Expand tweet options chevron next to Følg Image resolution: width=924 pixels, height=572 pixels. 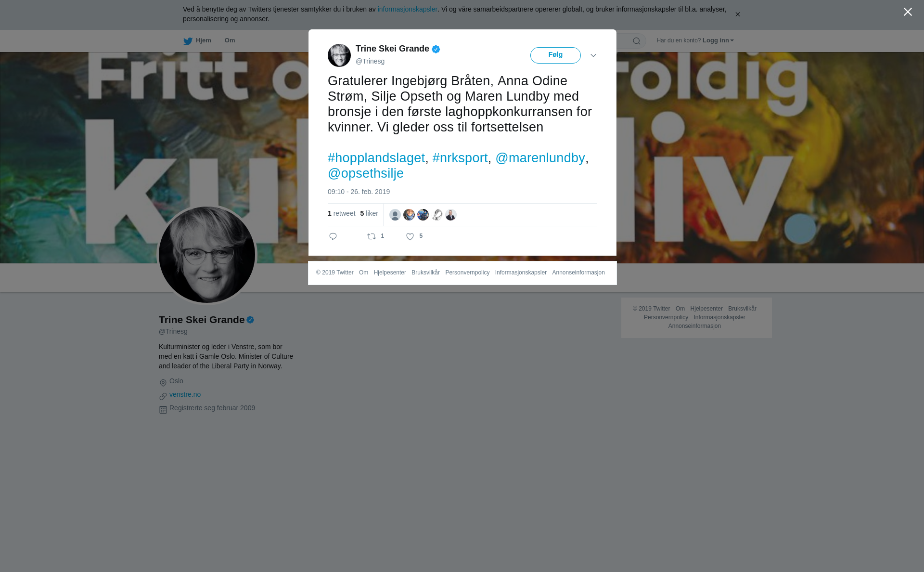(593, 55)
